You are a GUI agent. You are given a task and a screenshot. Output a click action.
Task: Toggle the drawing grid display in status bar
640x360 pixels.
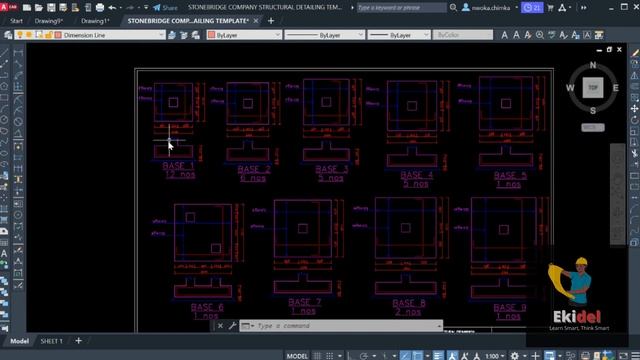(317, 356)
